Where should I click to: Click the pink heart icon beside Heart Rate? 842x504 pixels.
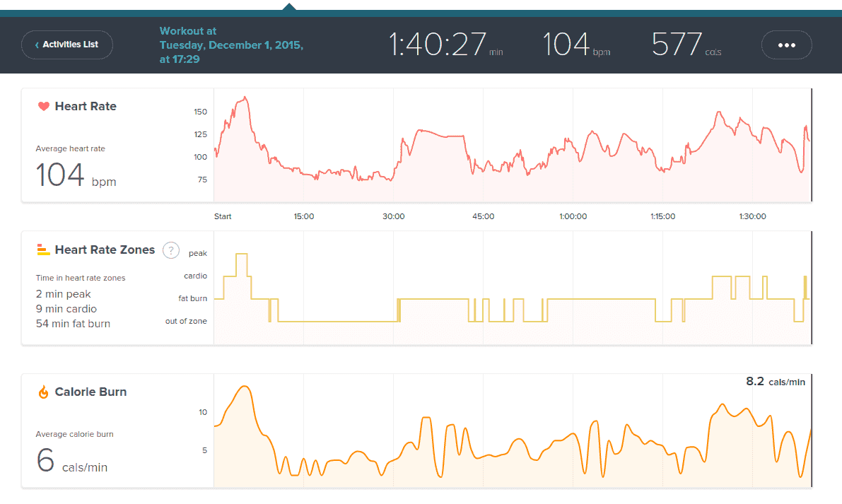coord(43,107)
